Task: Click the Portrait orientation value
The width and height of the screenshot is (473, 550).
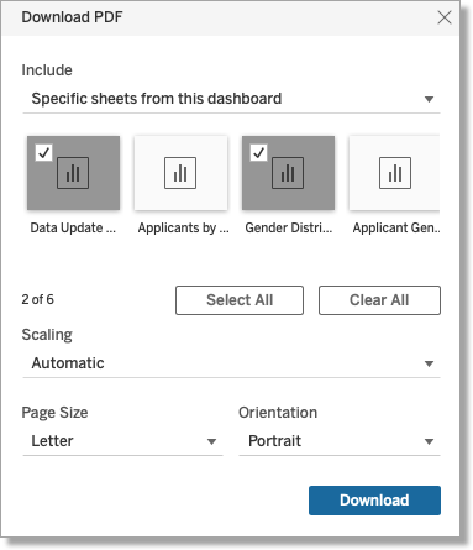Action: [x=274, y=441]
